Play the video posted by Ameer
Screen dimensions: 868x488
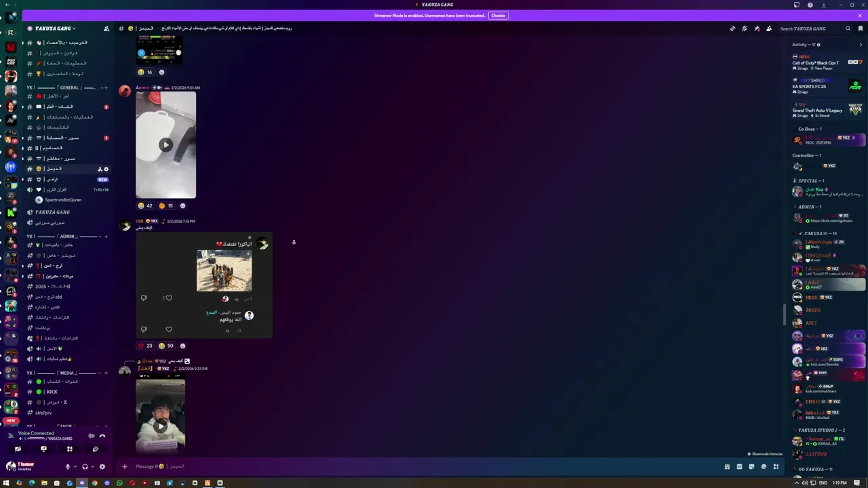(165, 144)
